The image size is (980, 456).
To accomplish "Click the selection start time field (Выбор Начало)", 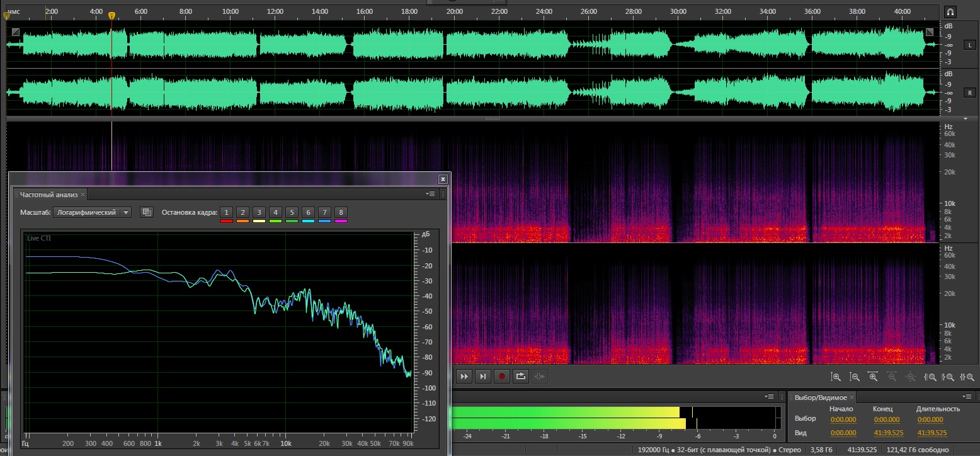I will point(843,419).
